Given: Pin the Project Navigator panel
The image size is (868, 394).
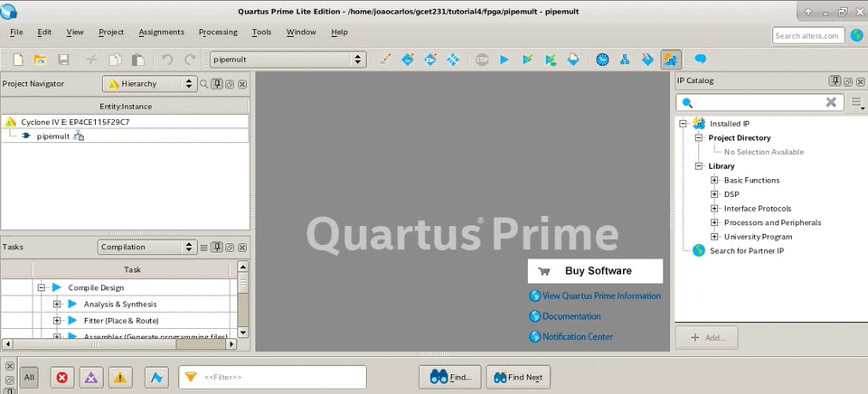Looking at the screenshot, I should click(217, 84).
